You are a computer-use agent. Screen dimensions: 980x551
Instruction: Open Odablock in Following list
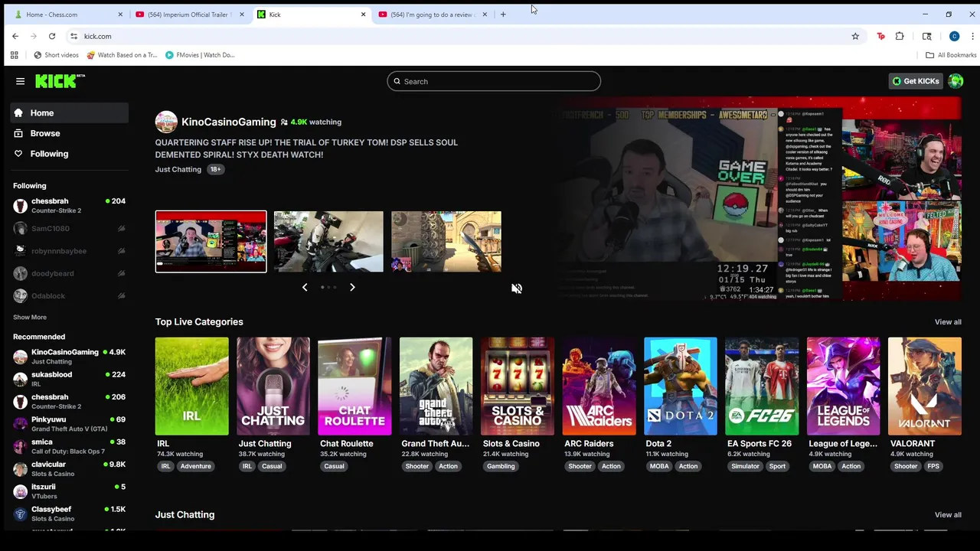tap(70, 296)
